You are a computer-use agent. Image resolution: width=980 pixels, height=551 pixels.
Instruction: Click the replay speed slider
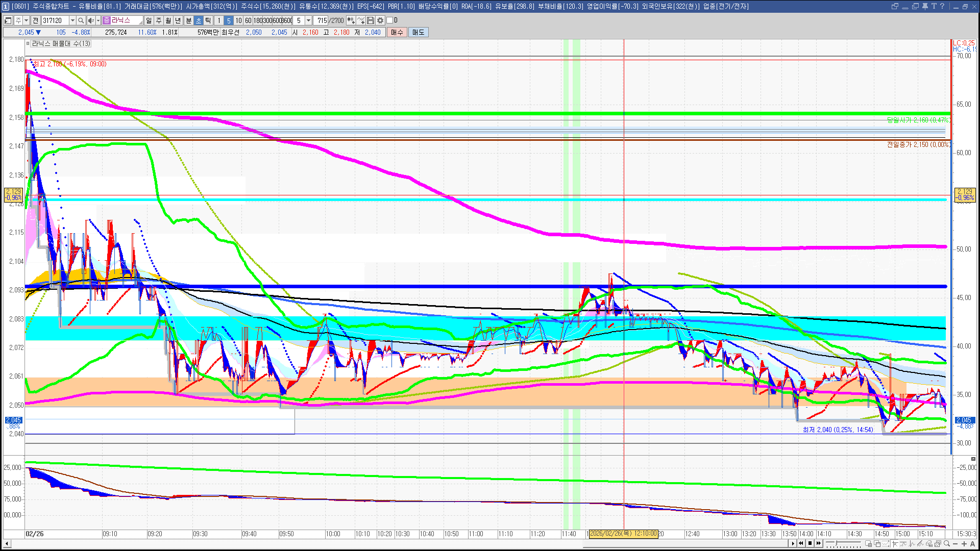coord(843,543)
